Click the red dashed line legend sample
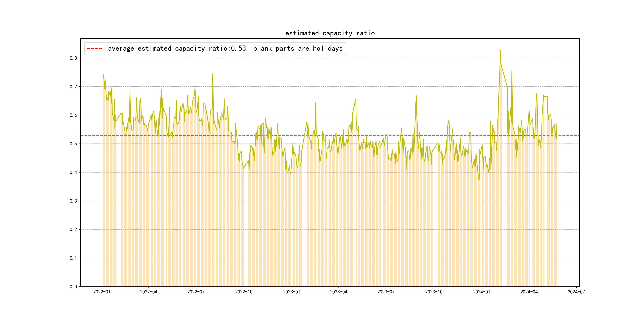Screen dimensions: 644x322 tap(94, 48)
